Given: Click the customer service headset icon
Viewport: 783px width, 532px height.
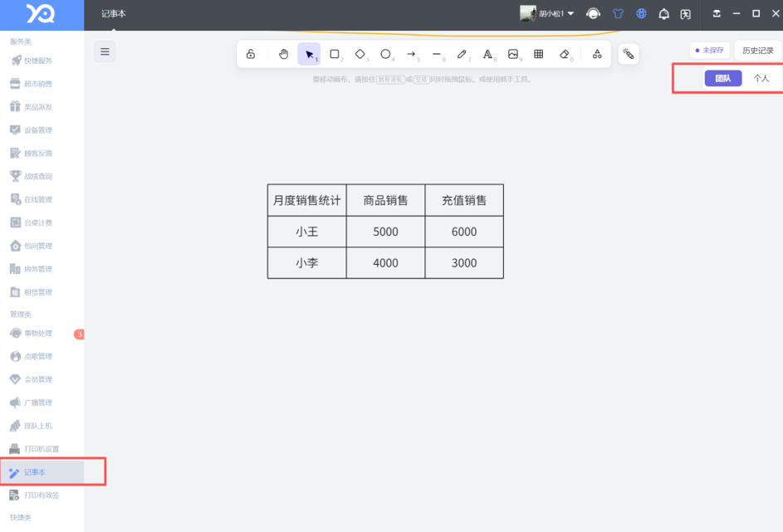Looking at the screenshot, I should coord(593,13).
